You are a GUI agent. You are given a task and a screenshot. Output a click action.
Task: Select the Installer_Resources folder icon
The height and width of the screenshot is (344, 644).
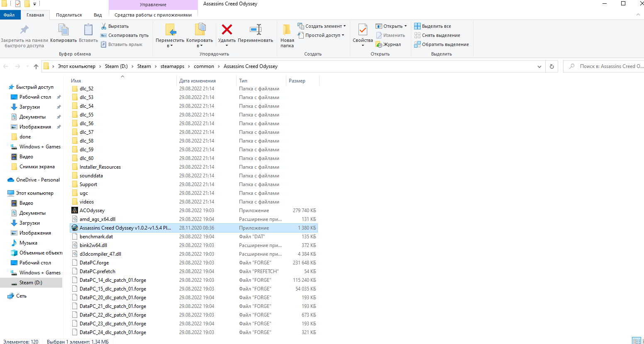pyautogui.click(x=75, y=167)
